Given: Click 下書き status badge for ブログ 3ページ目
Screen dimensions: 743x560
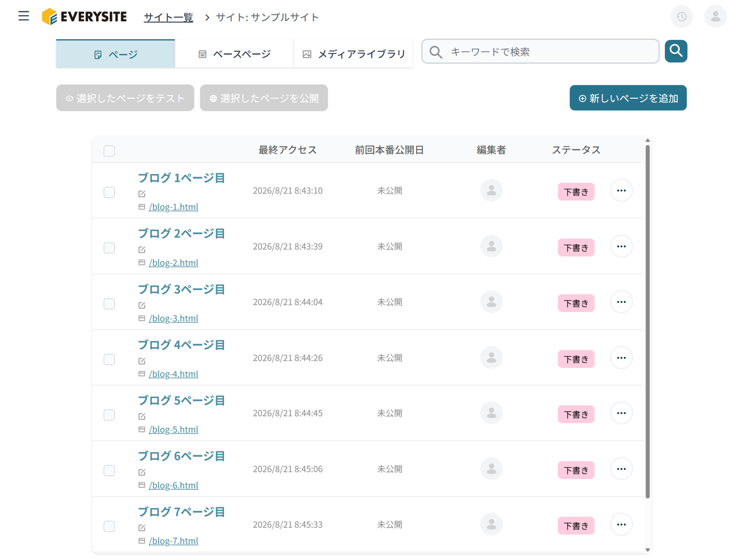Looking at the screenshot, I should (576, 303).
